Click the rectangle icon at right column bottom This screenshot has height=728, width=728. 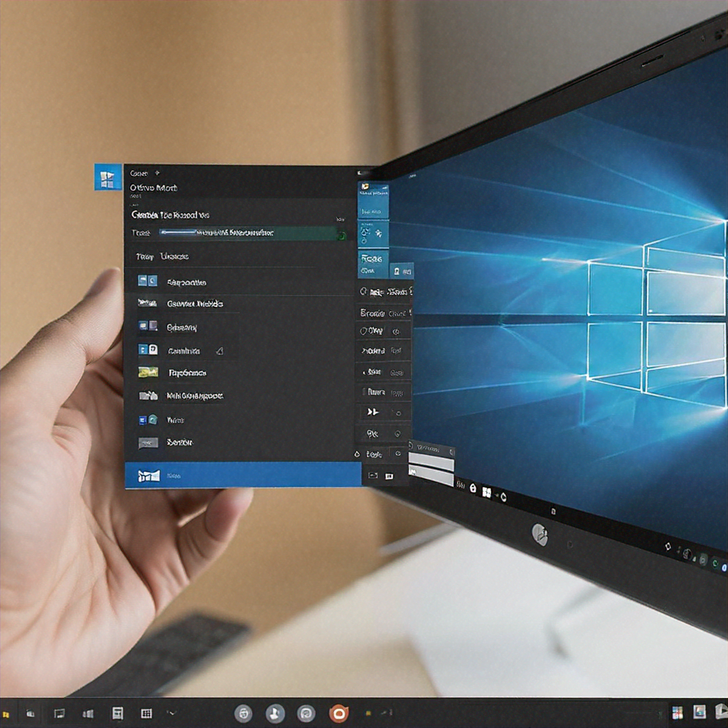click(373, 476)
